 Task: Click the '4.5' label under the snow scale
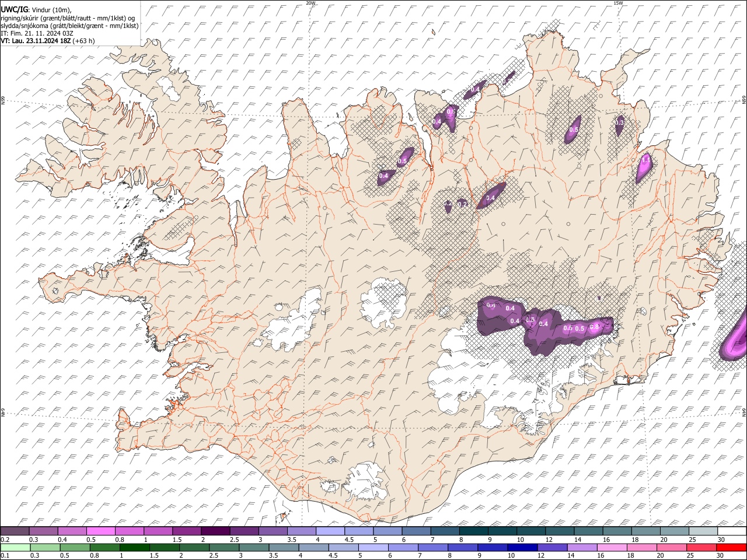pyautogui.click(x=348, y=540)
